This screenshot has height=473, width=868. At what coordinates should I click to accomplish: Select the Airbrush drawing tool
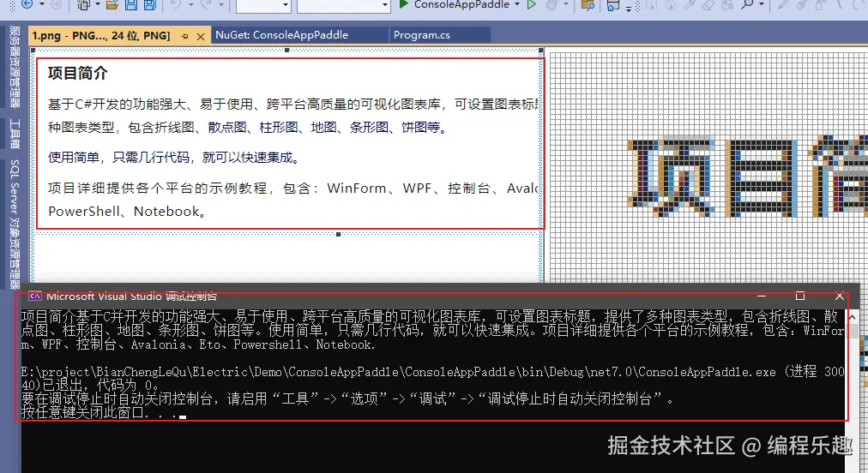click(820, 5)
